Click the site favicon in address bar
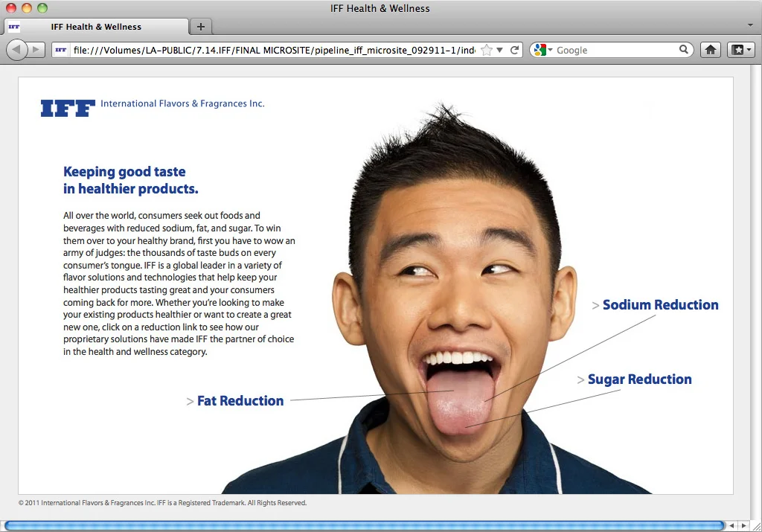 61,50
